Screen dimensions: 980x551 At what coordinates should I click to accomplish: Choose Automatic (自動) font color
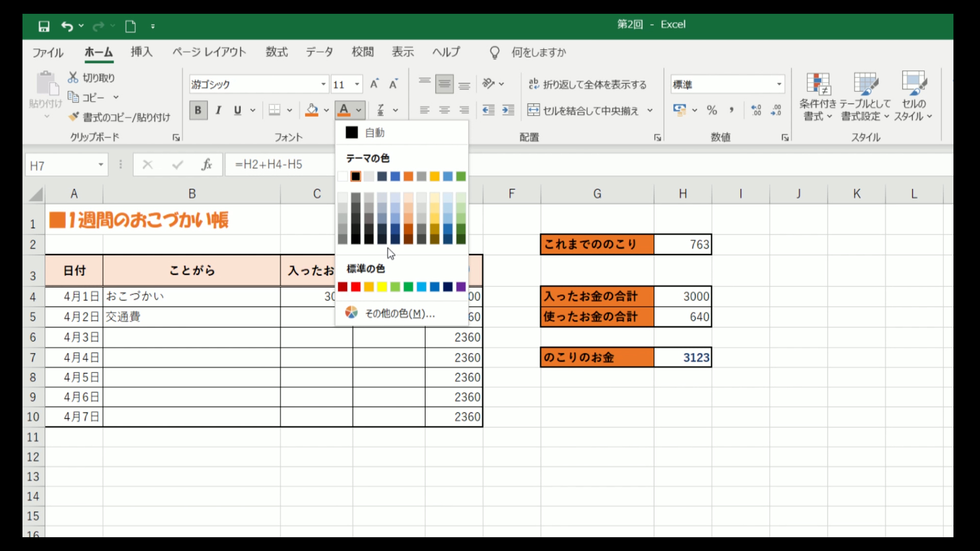pos(402,133)
